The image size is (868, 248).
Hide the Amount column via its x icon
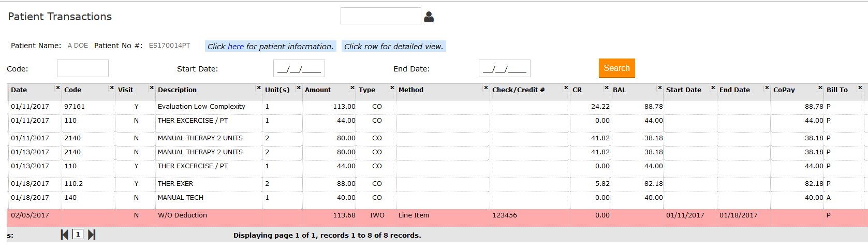(x=352, y=88)
